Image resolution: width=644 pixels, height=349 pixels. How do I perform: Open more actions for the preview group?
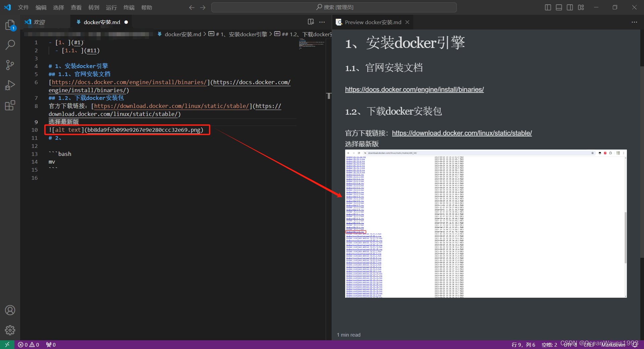coord(634,22)
